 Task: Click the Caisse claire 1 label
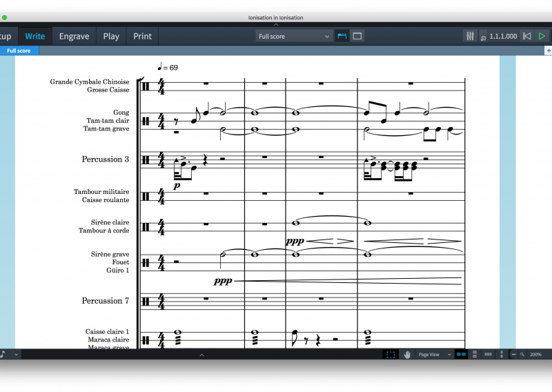coord(107,331)
